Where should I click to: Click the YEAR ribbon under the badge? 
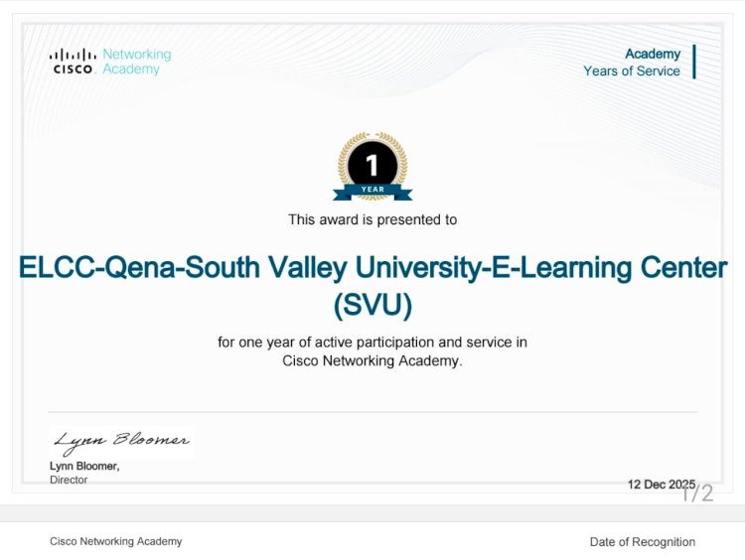click(372, 189)
